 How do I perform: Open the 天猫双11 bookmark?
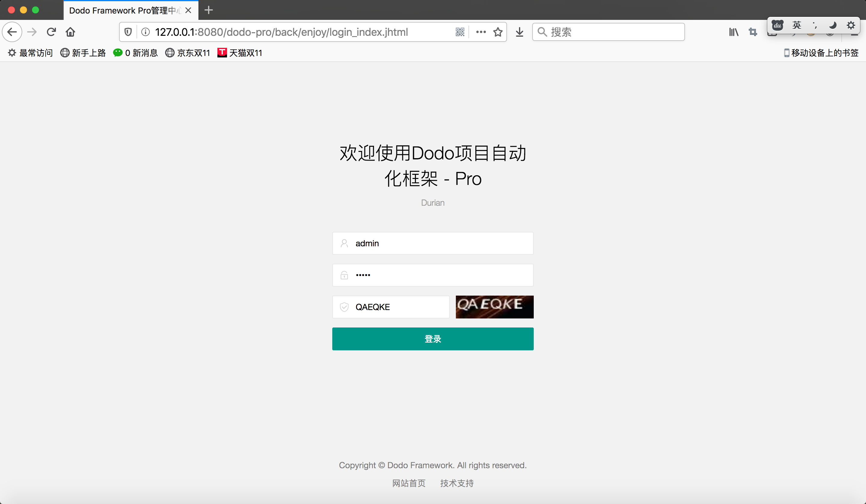click(240, 53)
